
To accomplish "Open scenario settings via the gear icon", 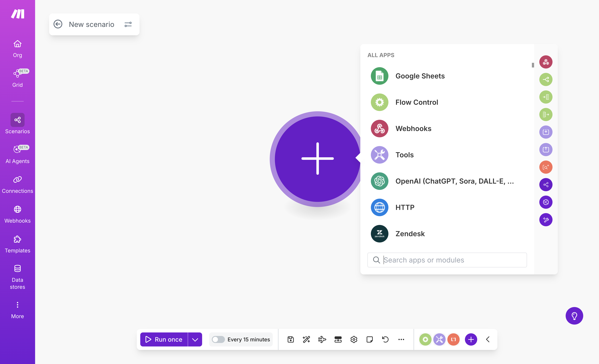I will [x=354, y=339].
